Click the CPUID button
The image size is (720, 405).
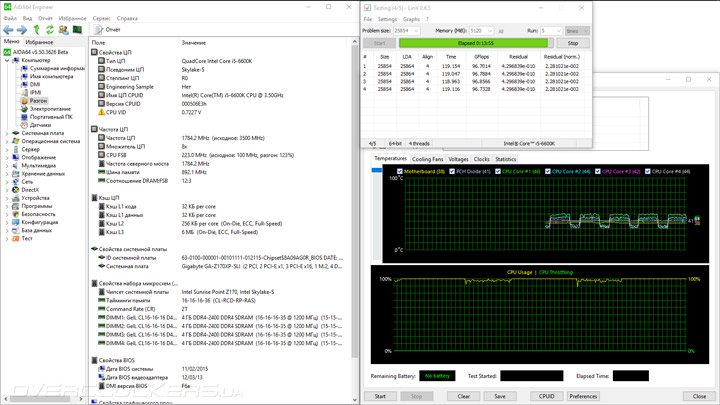[546, 396]
